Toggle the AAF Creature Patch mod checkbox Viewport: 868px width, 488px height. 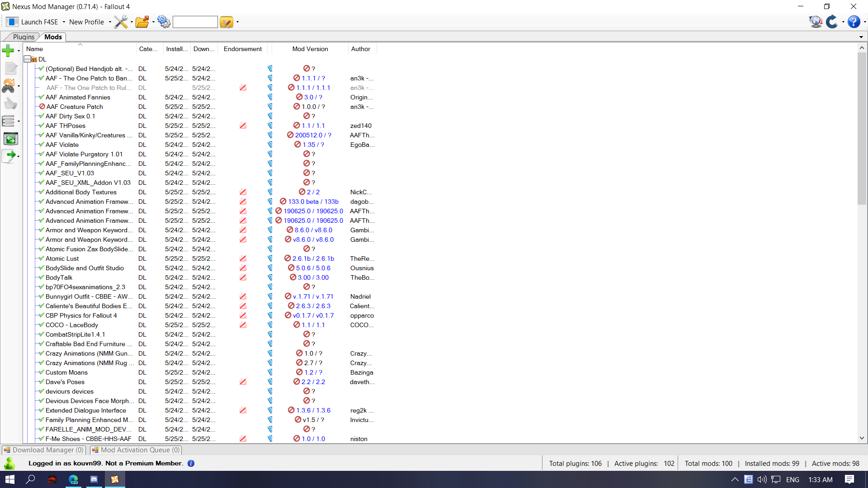coord(42,107)
